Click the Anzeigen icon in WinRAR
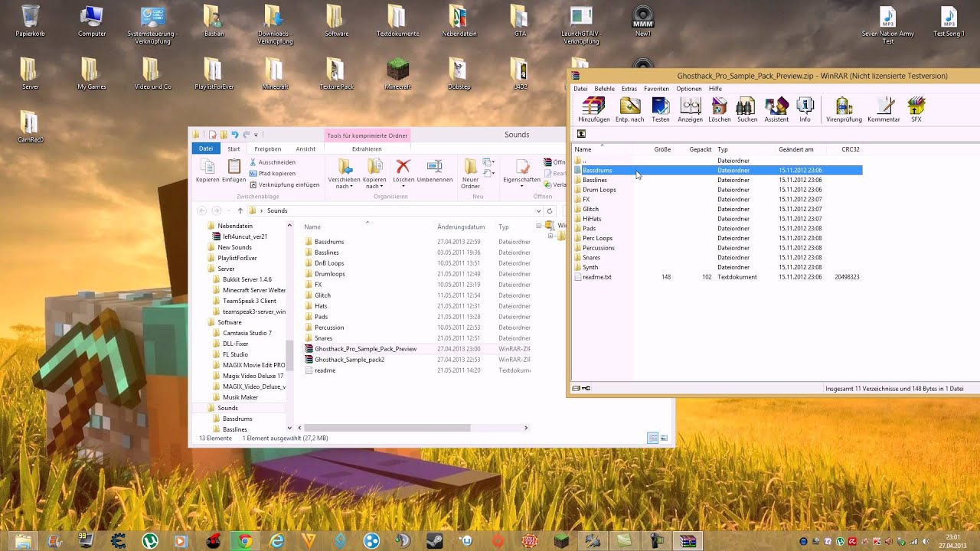Screen dimensions: 980x551 tap(690, 109)
